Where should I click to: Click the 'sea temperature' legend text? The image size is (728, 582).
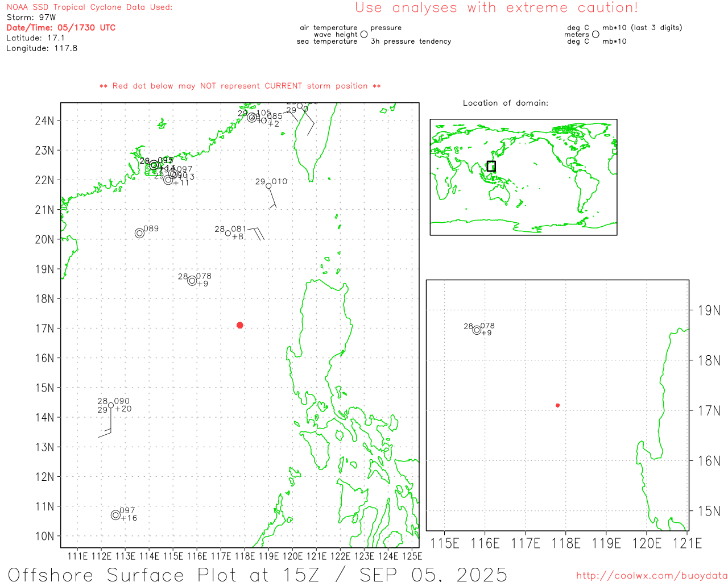tap(327, 41)
